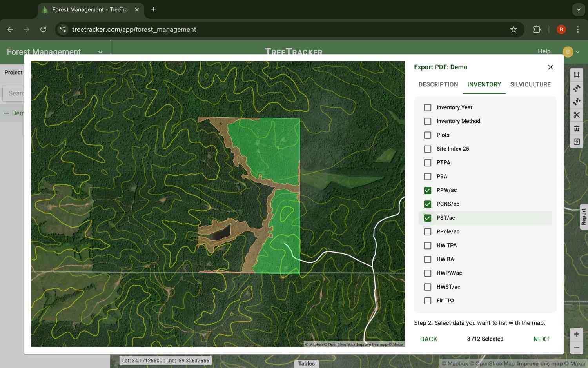Open the Report side panel

pyautogui.click(x=584, y=216)
